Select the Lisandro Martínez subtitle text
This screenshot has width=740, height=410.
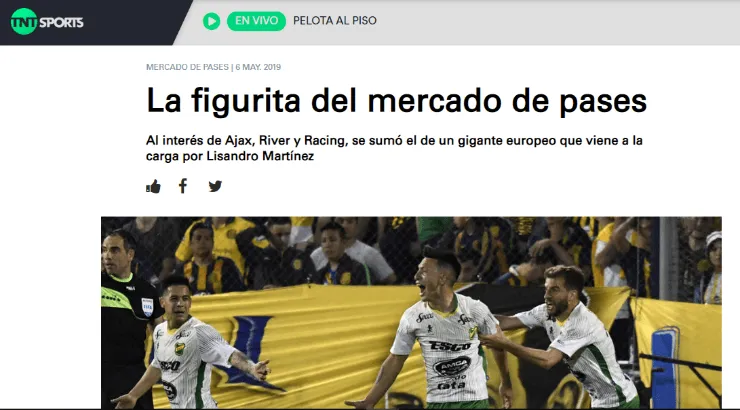[394, 148]
